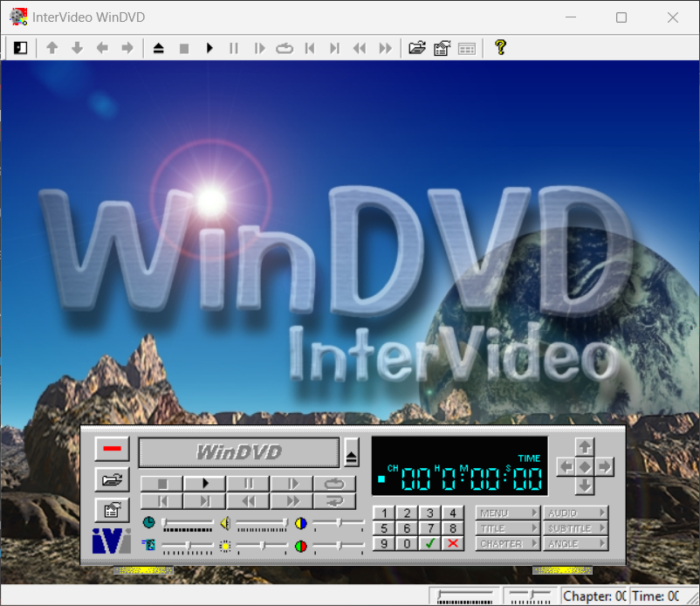The width and height of the screenshot is (700, 606).
Task: Toggle the control panel icon in the toolbar
Action: (x=21, y=48)
